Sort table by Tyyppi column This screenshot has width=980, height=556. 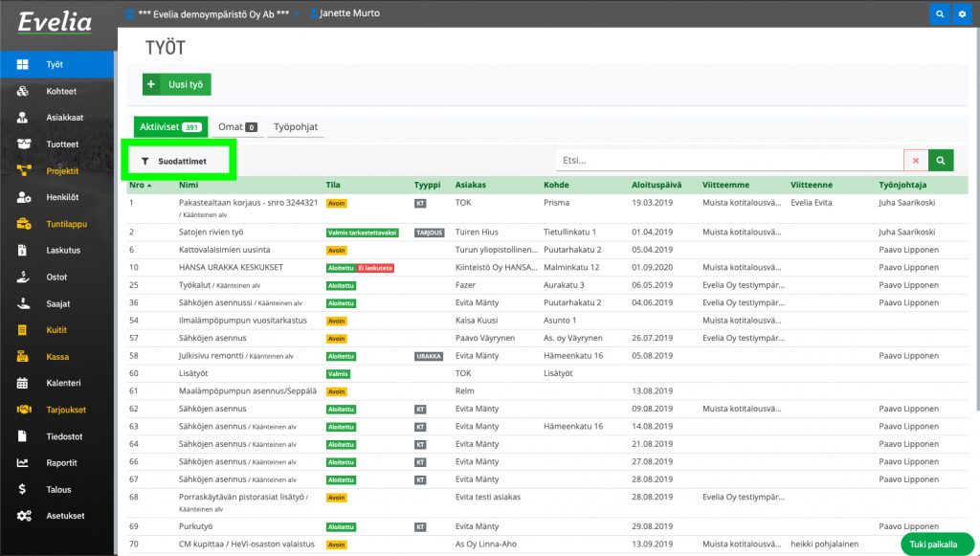[428, 185]
